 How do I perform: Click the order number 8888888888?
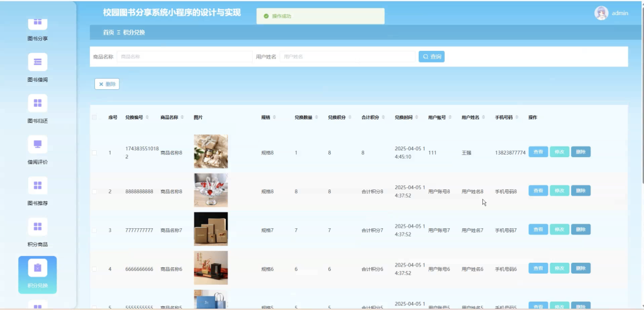[139, 191]
